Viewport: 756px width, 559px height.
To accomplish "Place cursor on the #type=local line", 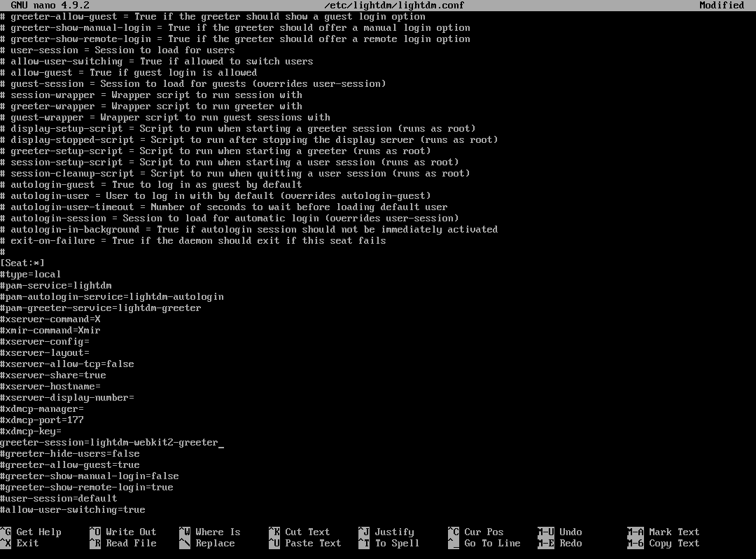I will point(30,274).
